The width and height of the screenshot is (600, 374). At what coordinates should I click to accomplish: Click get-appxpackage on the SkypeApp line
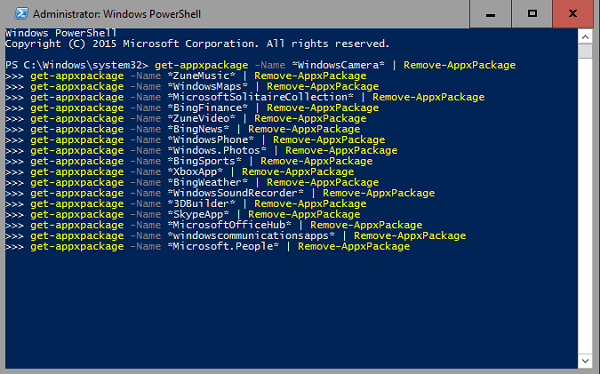[77, 215]
